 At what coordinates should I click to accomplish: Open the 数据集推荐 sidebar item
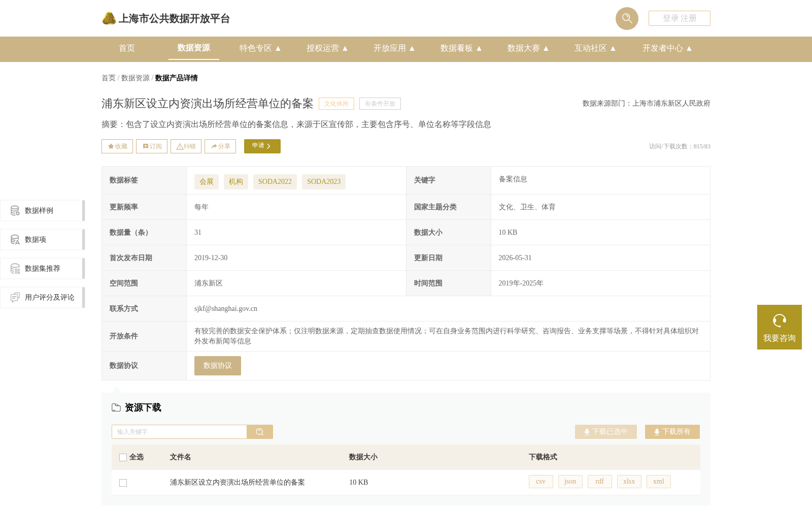point(42,268)
